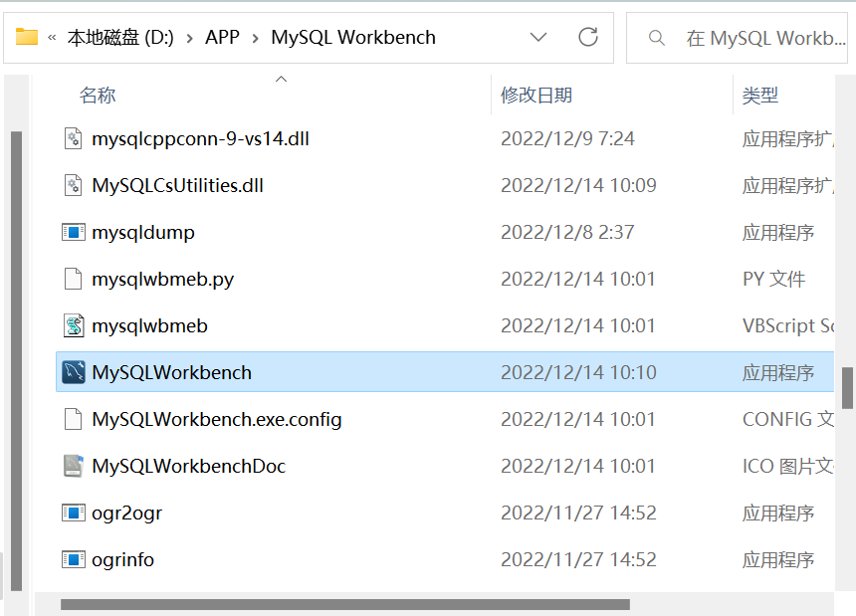Click the MySQLCsUtilities.dll file icon
The image size is (856, 616).
(73, 185)
